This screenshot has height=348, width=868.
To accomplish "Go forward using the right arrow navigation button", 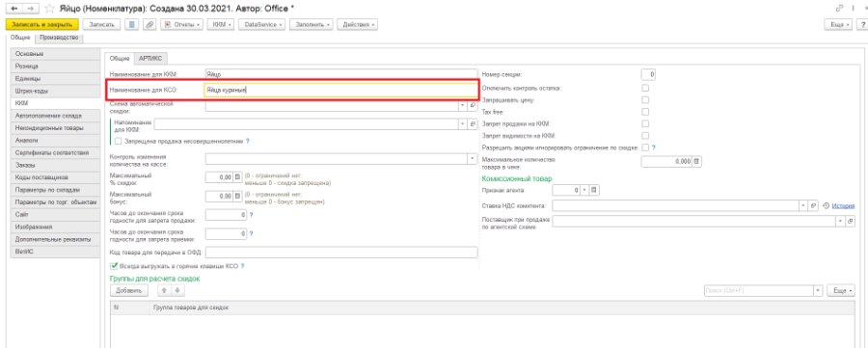I will click(x=31, y=9).
